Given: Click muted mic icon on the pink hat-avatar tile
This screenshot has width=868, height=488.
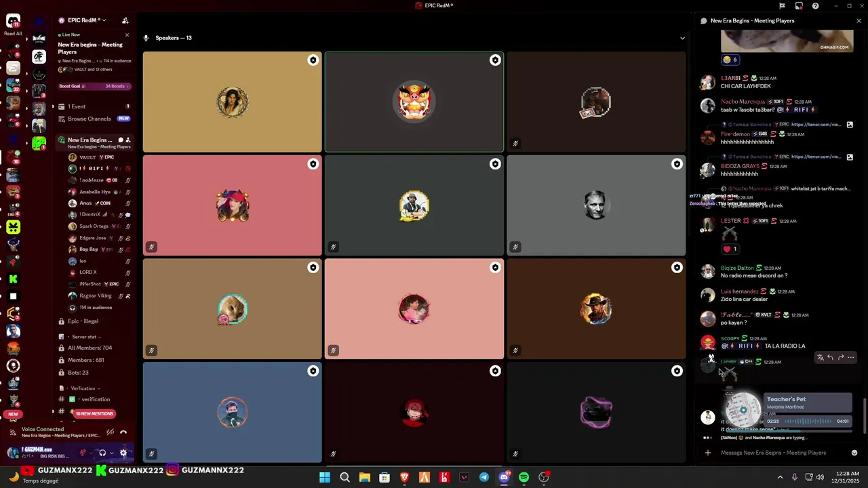Looking at the screenshot, I should 151,247.
